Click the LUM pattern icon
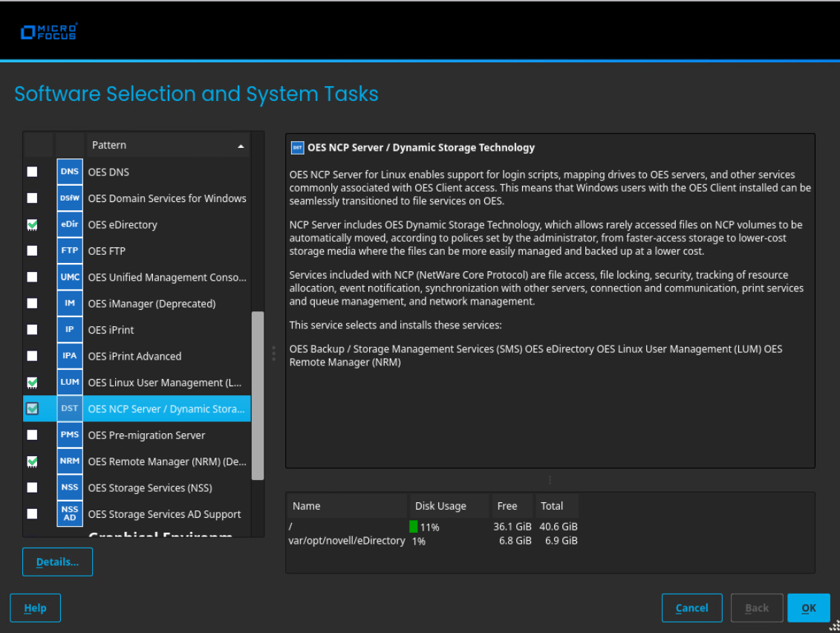 (x=70, y=383)
